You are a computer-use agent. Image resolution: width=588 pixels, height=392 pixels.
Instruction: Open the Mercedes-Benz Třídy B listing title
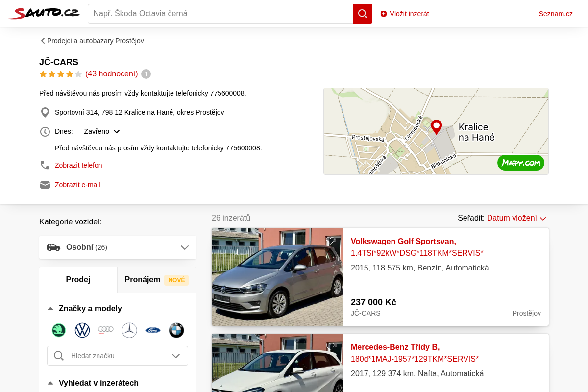[415, 353]
